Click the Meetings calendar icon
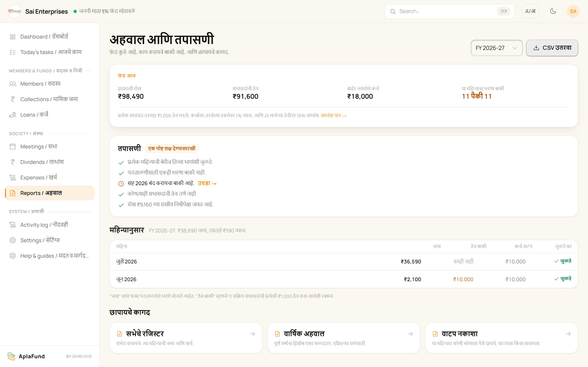 [13, 147]
